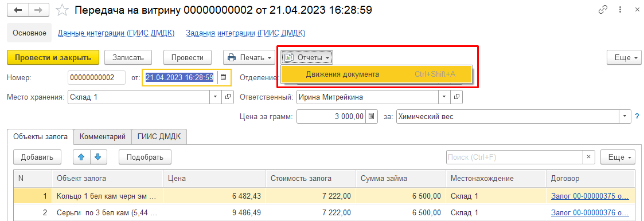The width and height of the screenshot is (644, 221).
Task: Switch to the ГИИС ДМДК tab
Action: pos(159,137)
